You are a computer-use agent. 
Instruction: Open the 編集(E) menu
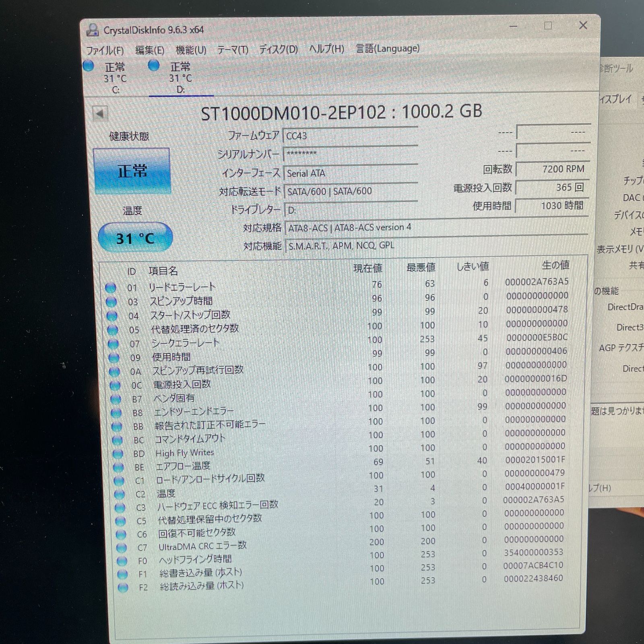(x=150, y=50)
